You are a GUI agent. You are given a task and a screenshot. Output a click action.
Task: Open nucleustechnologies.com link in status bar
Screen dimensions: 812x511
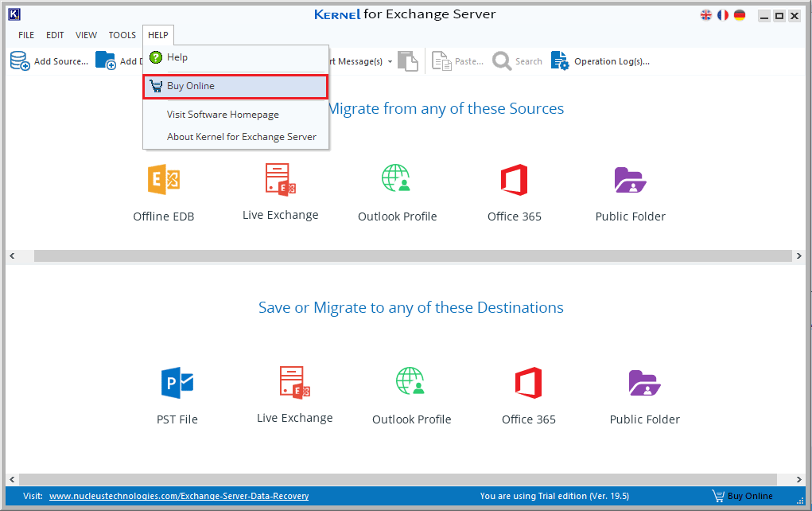click(178, 496)
